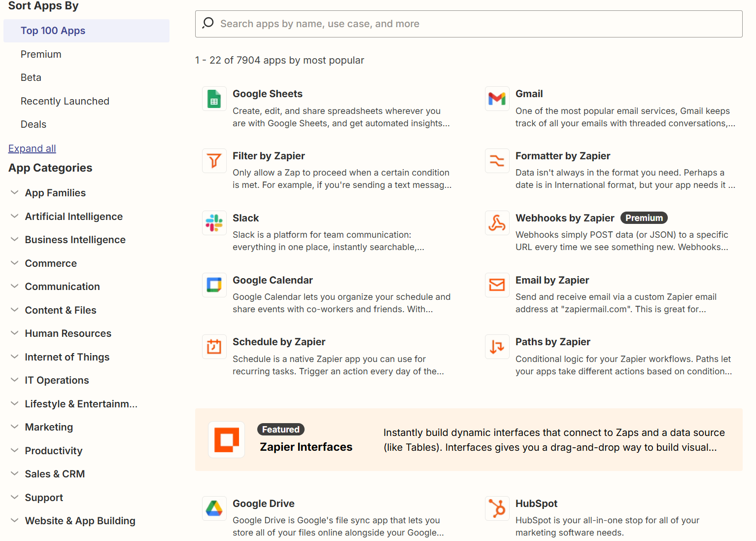Click the Expand all link
Screen dimensions: 756x541
pos(32,148)
